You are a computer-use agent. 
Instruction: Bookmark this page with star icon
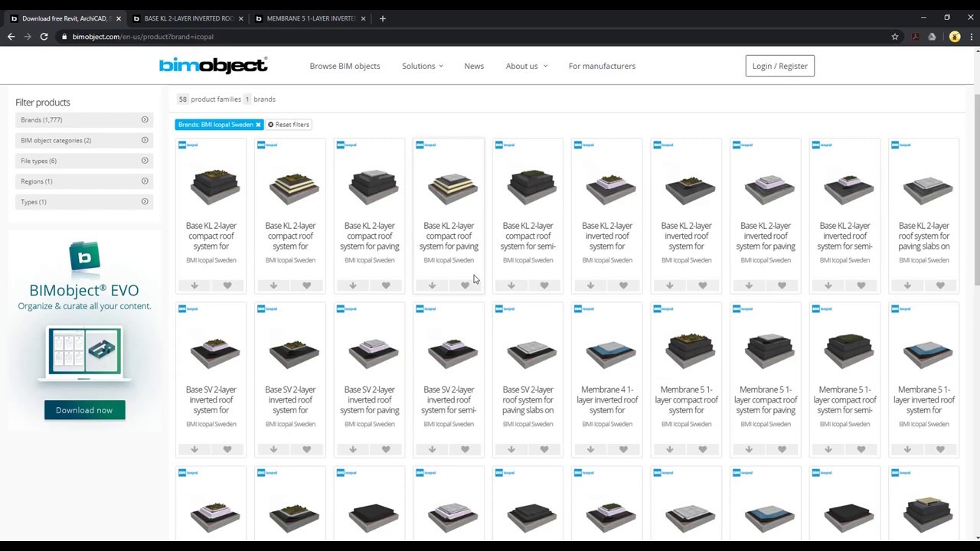coord(894,37)
